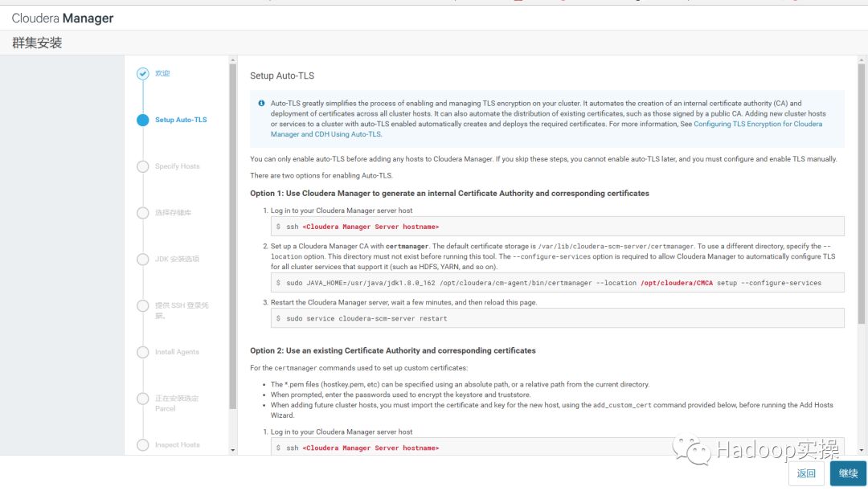Click the main content scrollbar up arrow
The width and height of the screenshot is (868, 491).
point(861,59)
